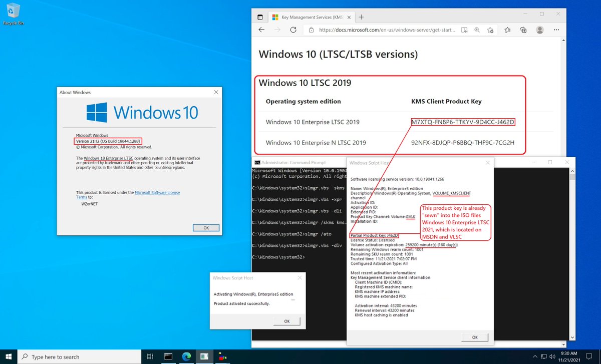This screenshot has height=364, width=601.
Task: Reload the page in Edge
Action: [x=293, y=30]
